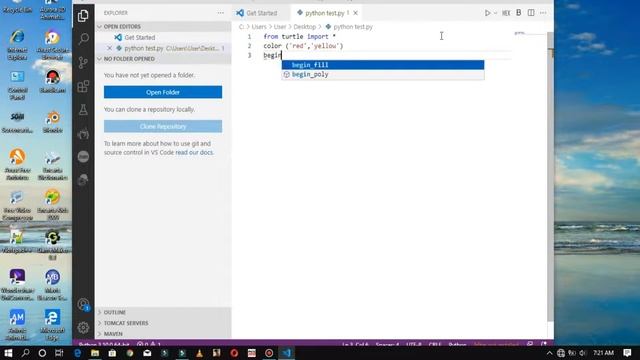Open the Explorer view in the activity bar
Image resolution: width=640 pixels, height=360 pixels.
(83, 16)
